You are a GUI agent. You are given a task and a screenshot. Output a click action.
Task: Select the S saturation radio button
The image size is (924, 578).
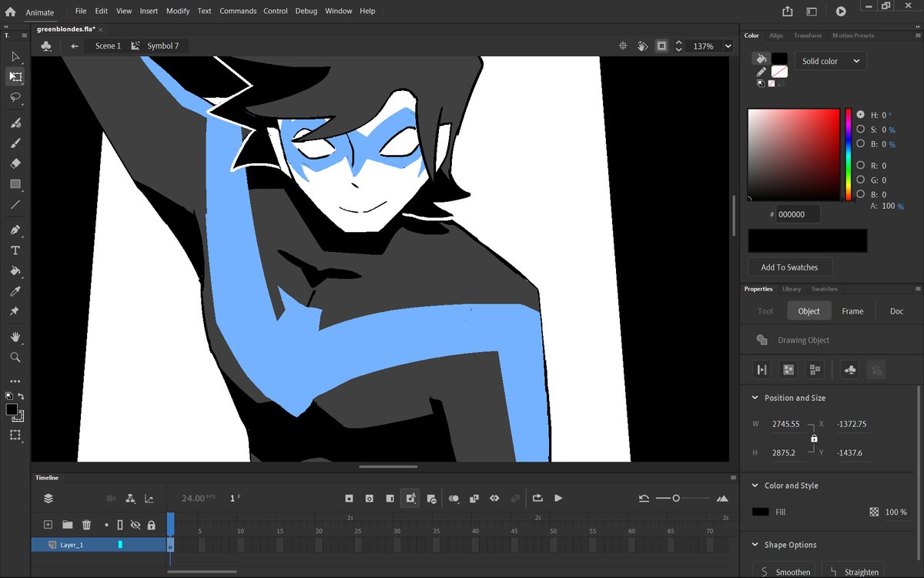[x=861, y=129]
